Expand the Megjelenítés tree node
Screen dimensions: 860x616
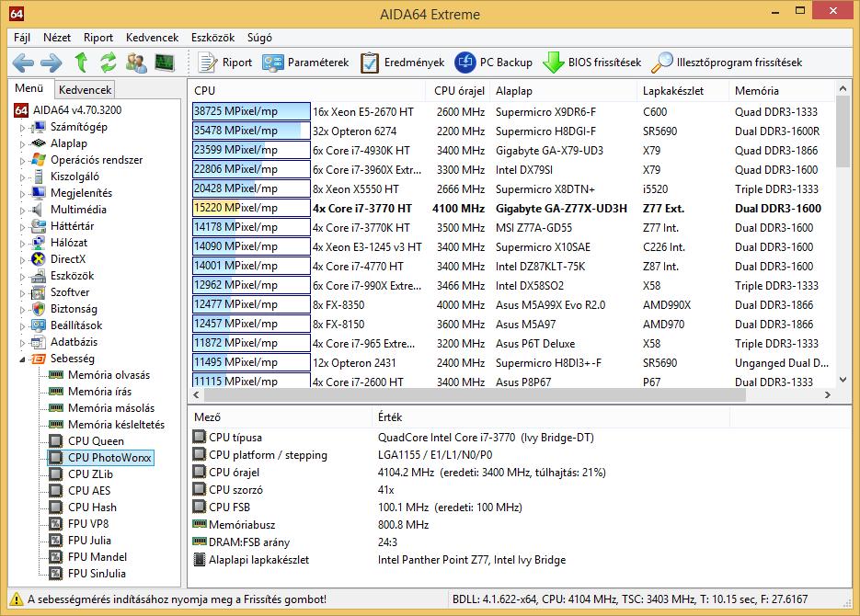(x=22, y=193)
